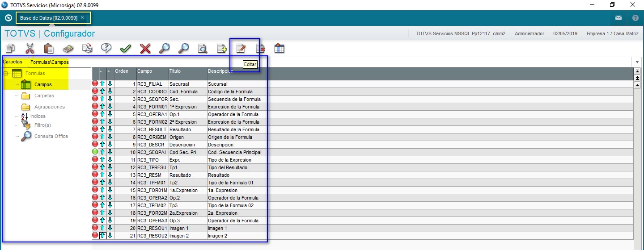
Task: Select the RC3_FORM01 field cell
Action: tap(152, 106)
